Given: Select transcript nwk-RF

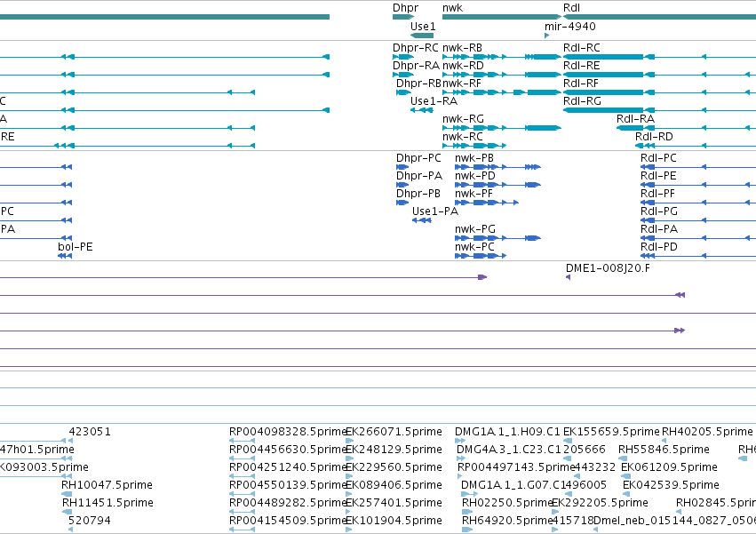Looking at the screenshot, I should 502,92.
